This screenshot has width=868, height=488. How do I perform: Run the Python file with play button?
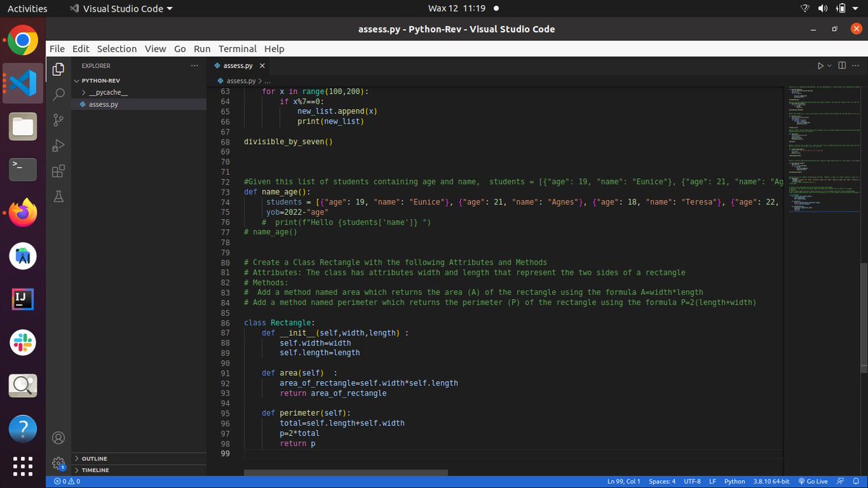pos(820,66)
